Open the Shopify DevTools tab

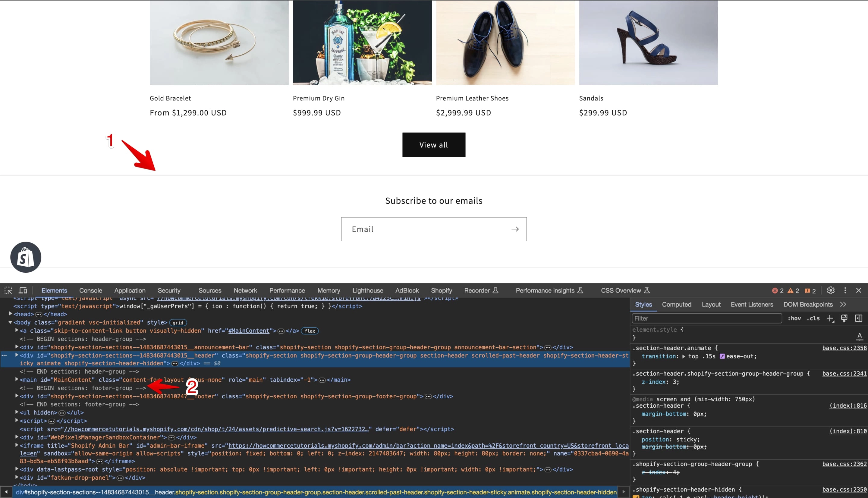pyautogui.click(x=441, y=290)
